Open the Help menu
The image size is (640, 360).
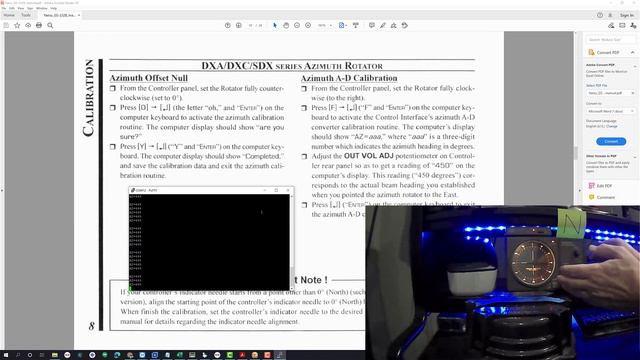point(53,8)
